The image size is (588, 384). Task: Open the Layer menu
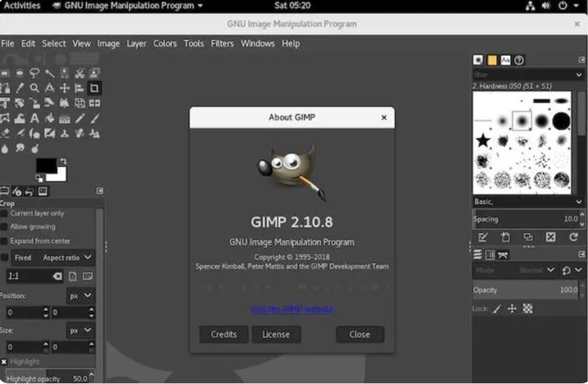pos(137,43)
